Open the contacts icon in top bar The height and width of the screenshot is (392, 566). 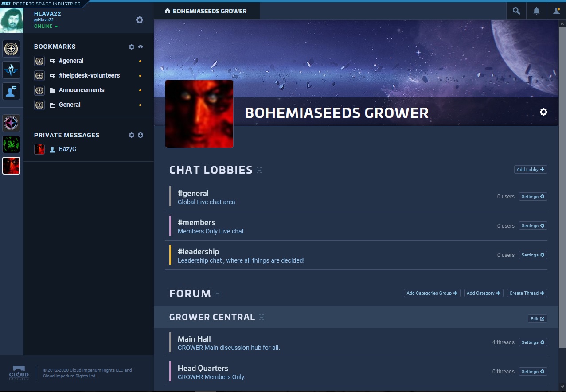[556, 11]
